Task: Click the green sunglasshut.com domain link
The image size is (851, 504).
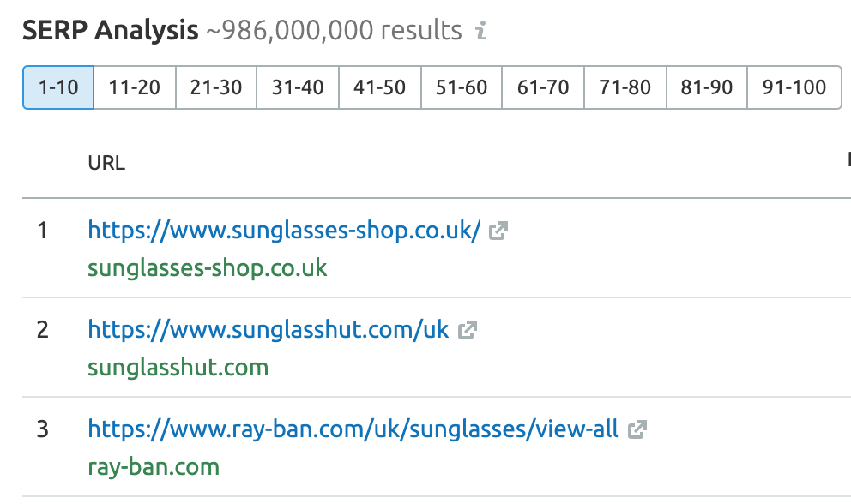Action: coord(178,367)
